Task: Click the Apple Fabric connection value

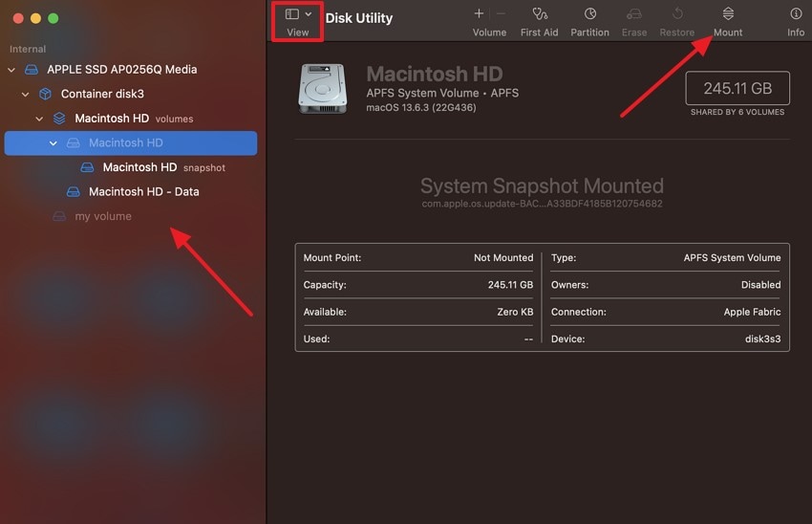Action: [x=752, y=312]
